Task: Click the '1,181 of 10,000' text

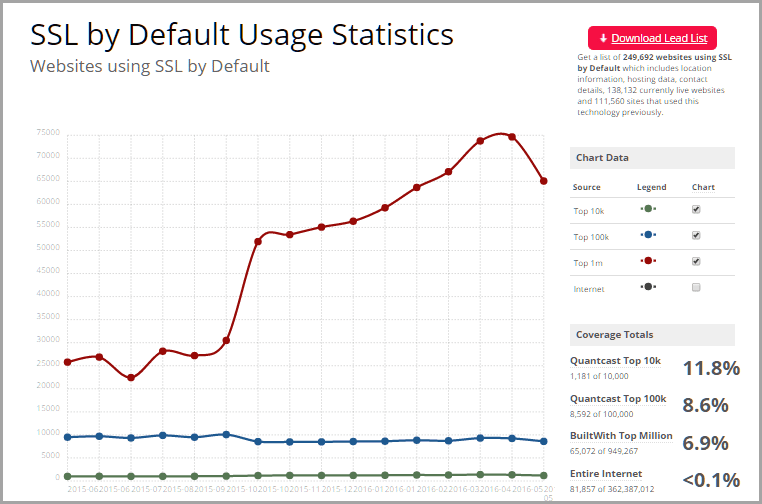Action: point(599,376)
